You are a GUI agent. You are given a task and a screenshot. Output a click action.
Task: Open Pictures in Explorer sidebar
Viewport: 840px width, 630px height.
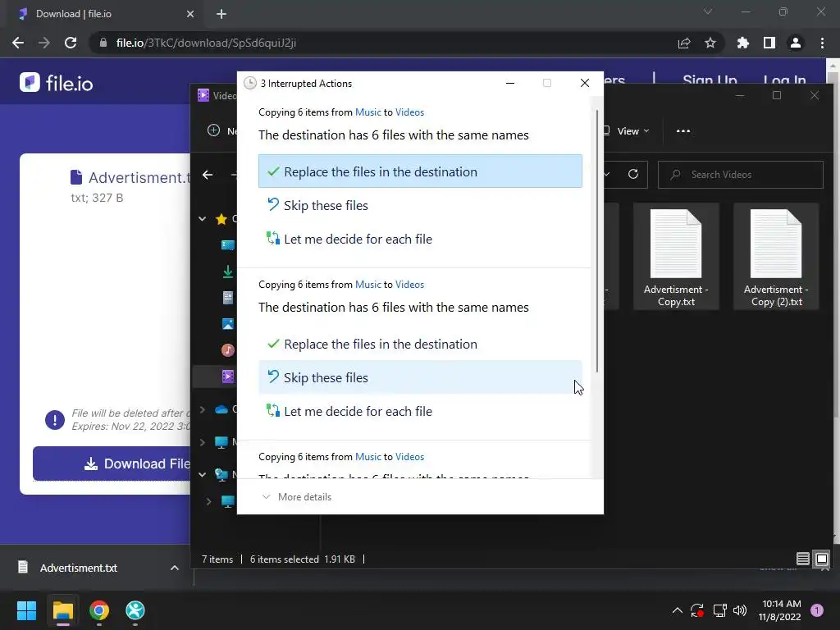[228, 324]
